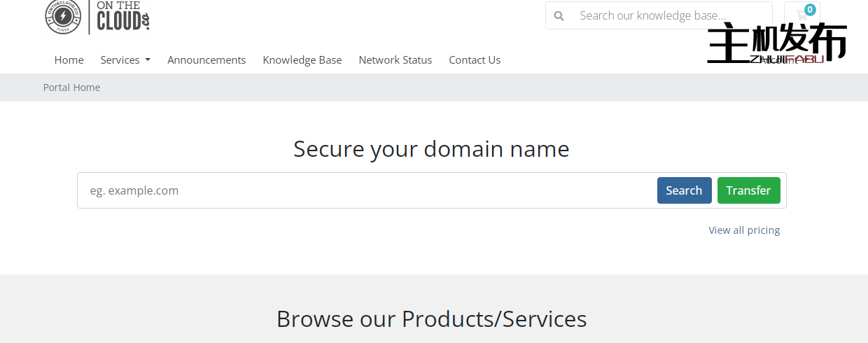Image resolution: width=868 pixels, height=343 pixels.
Task: Click the circular lightning bolt logo badge
Action: [x=63, y=16]
